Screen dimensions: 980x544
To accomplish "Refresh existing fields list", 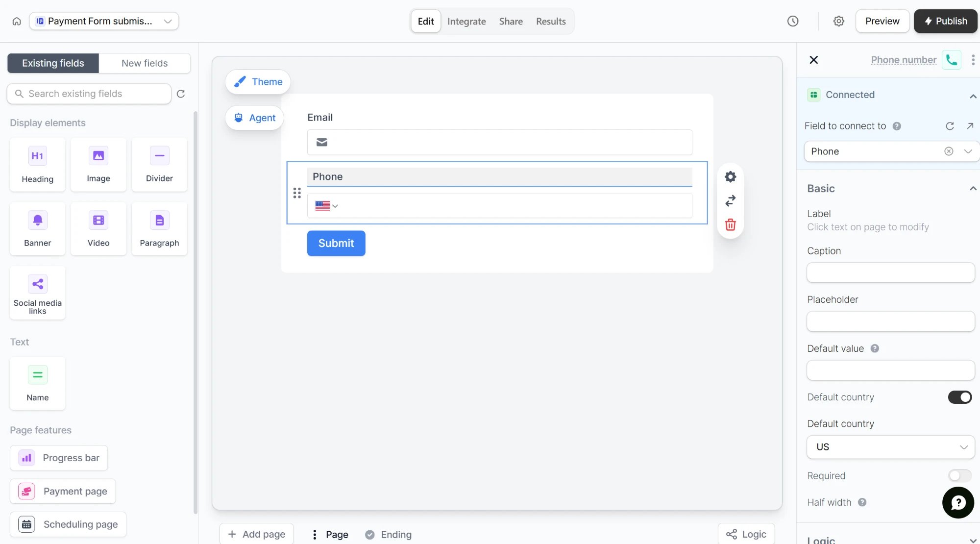I will tap(181, 94).
